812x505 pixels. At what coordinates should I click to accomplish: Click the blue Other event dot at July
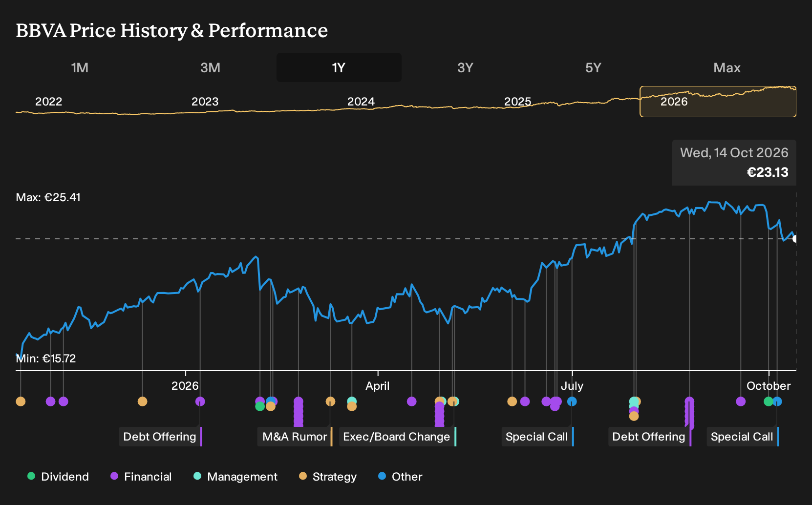coord(572,401)
